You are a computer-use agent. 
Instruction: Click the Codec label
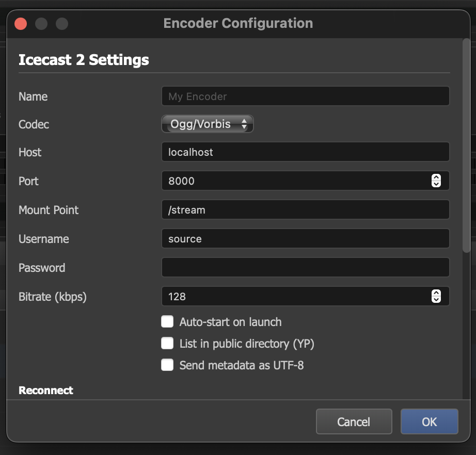pos(34,124)
